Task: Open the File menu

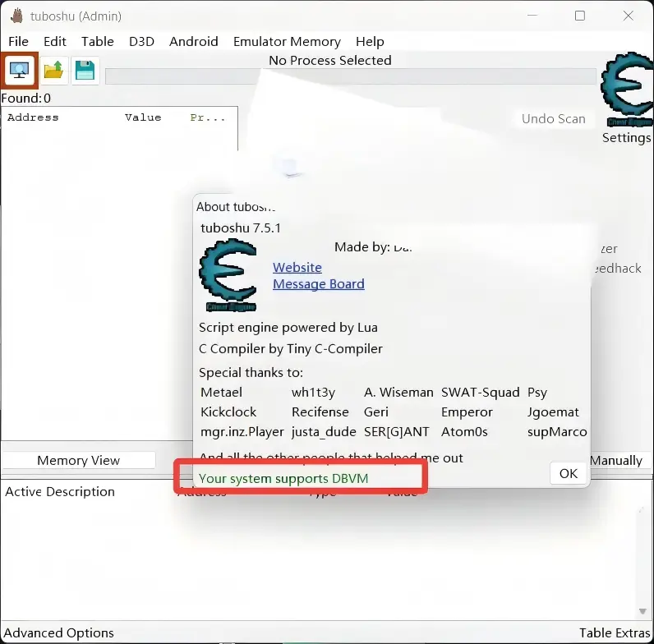Action: coord(18,42)
